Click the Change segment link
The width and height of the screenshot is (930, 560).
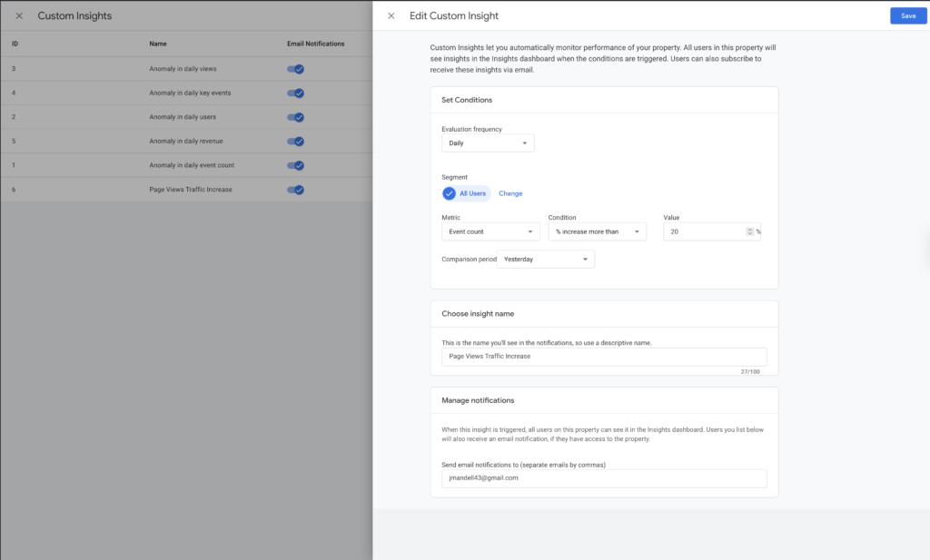[x=510, y=193]
